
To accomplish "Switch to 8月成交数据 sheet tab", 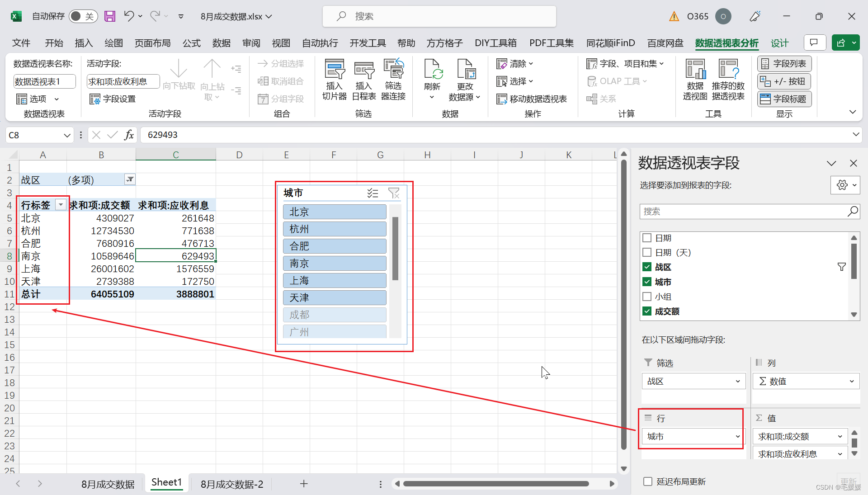I will coord(108,484).
